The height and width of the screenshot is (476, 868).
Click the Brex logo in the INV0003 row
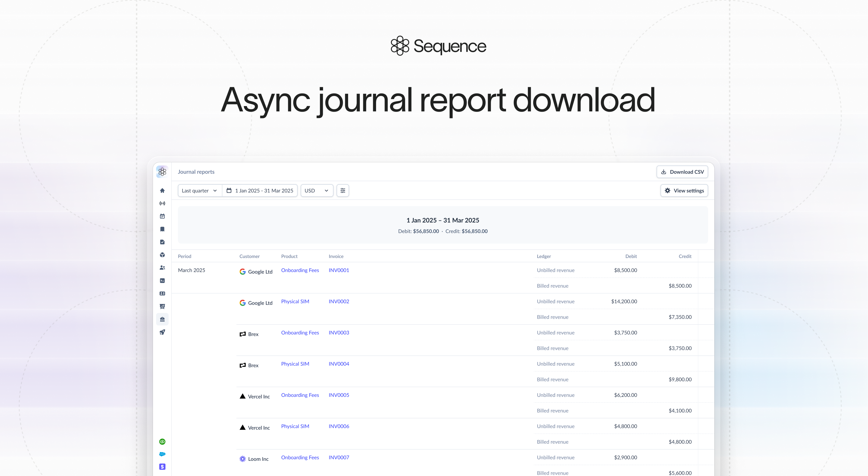pyautogui.click(x=243, y=334)
